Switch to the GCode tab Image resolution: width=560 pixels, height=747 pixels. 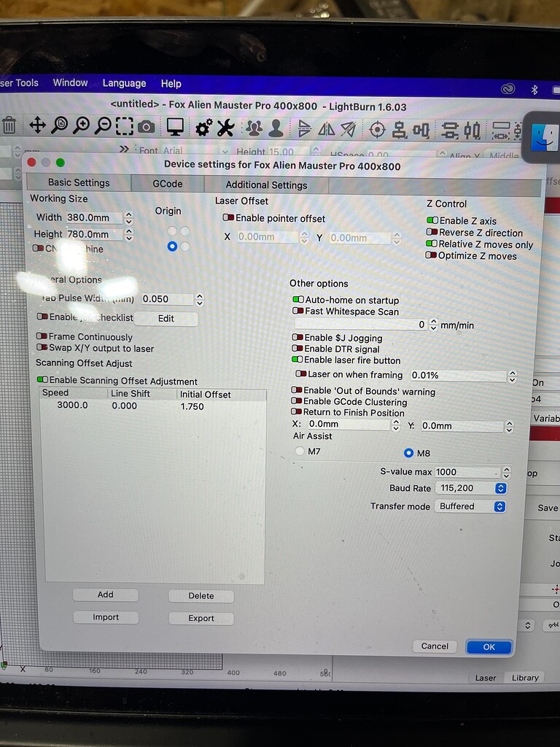(x=167, y=184)
